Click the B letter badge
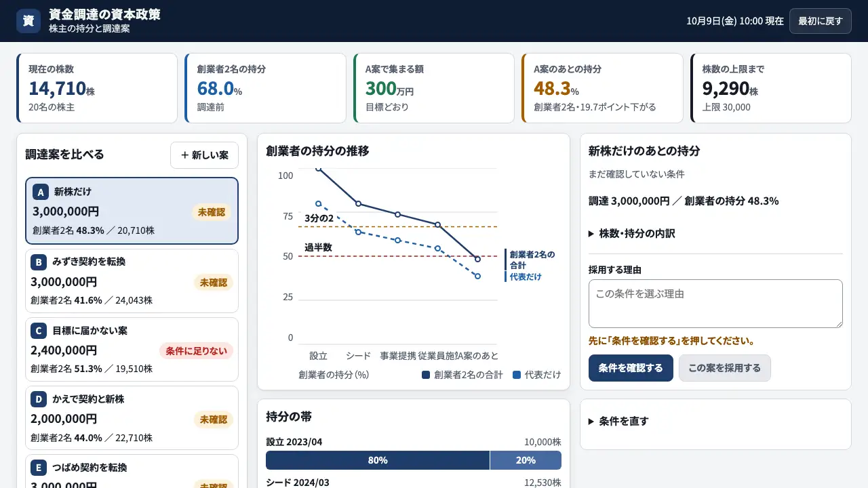The height and width of the screenshot is (488, 868). [x=39, y=262]
